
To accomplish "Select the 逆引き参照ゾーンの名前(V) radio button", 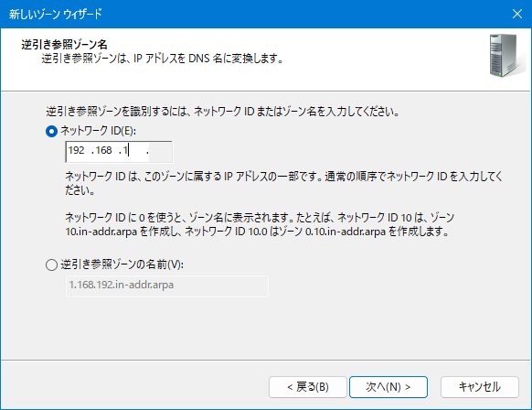I will [51, 264].
